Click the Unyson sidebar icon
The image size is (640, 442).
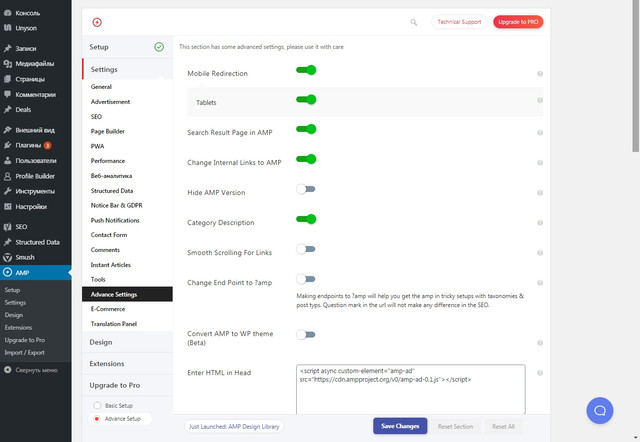[7, 28]
